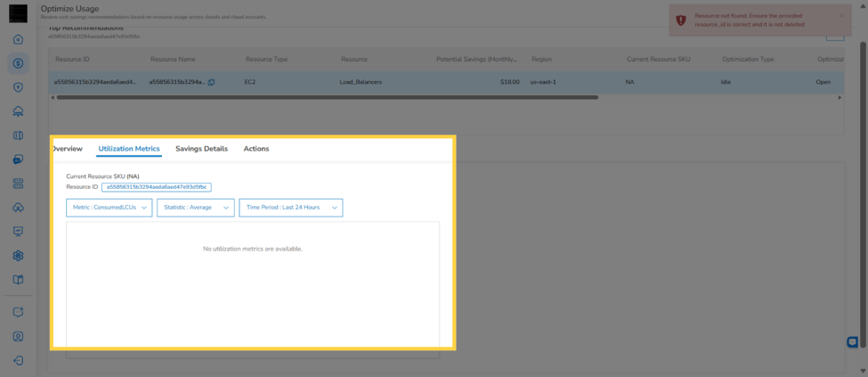This screenshot has height=377, width=868.
Task: Open the shield security icon in sidebar
Action: click(x=19, y=87)
